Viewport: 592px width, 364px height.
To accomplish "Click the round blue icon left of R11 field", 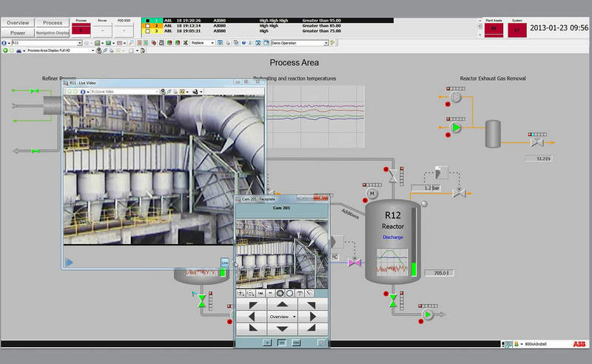I will coord(4,43).
